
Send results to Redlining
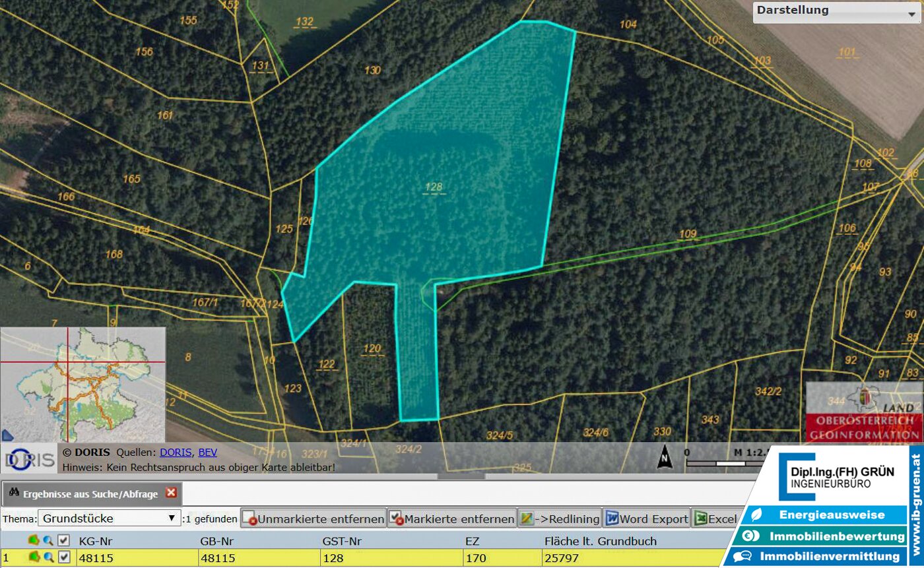560,519
